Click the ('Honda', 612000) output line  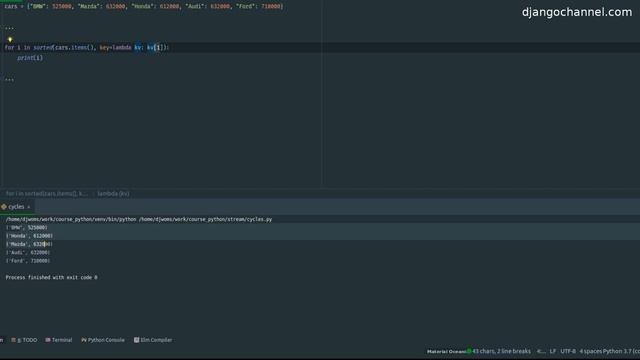click(x=29, y=236)
